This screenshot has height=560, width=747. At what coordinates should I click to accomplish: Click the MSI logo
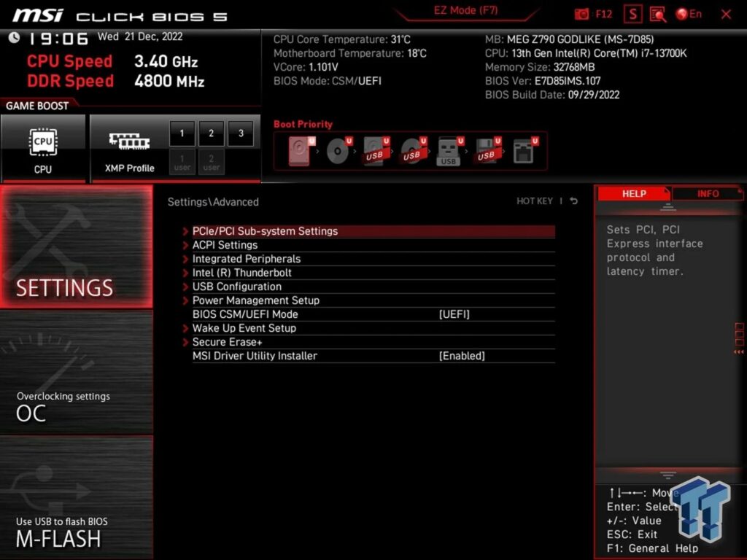click(38, 15)
